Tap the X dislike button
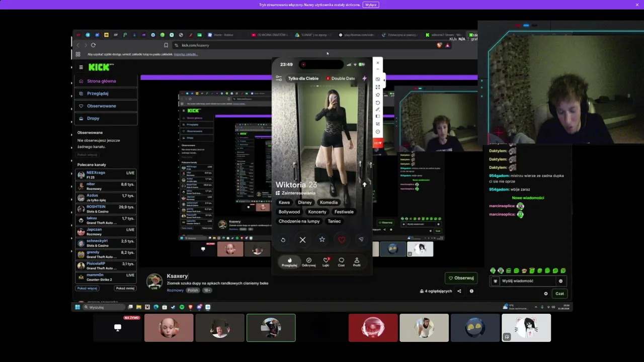Image resolution: width=644 pixels, height=362 pixels. point(302,240)
